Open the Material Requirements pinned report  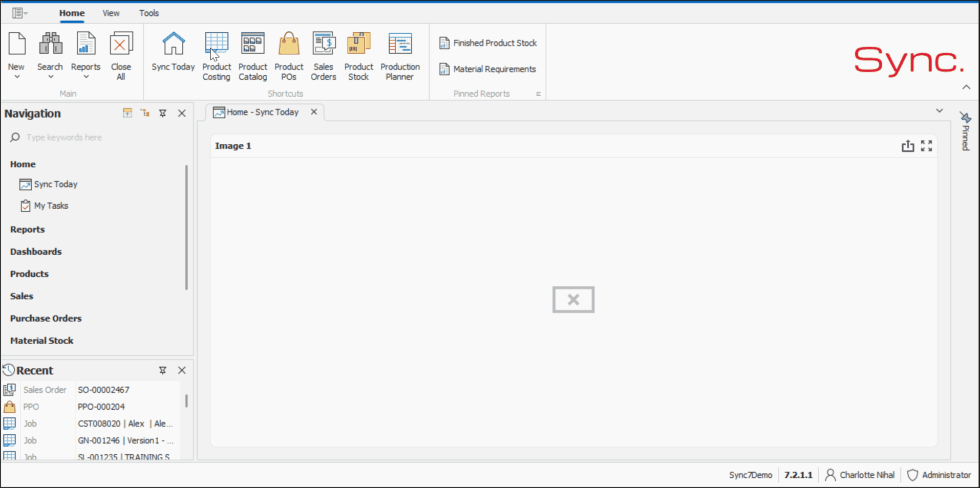point(487,69)
